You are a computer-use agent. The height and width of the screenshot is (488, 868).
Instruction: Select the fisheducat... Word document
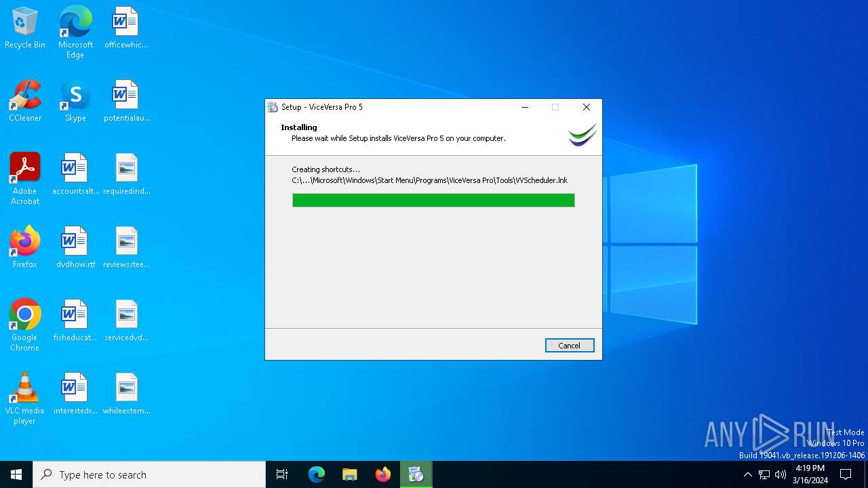click(75, 321)
